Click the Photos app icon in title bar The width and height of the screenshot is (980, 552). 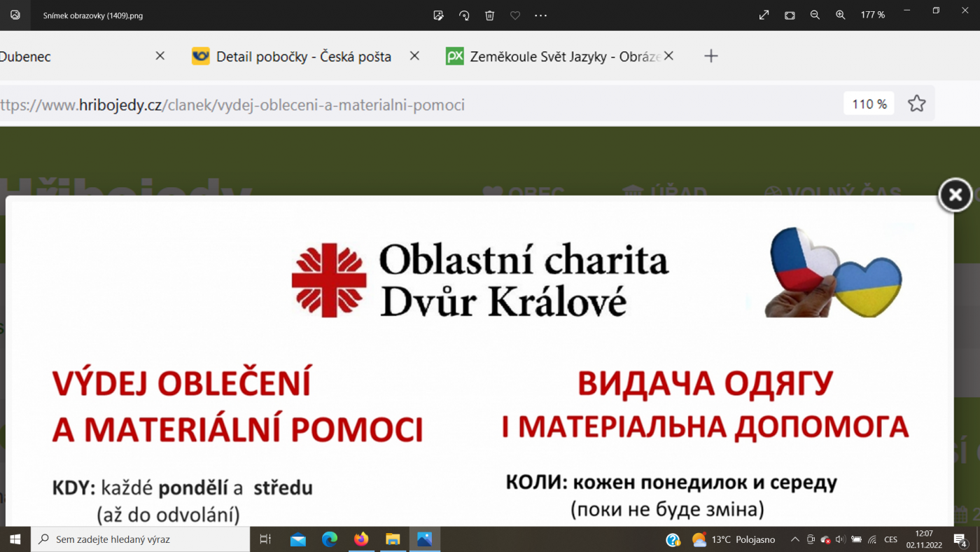(15, 15)
